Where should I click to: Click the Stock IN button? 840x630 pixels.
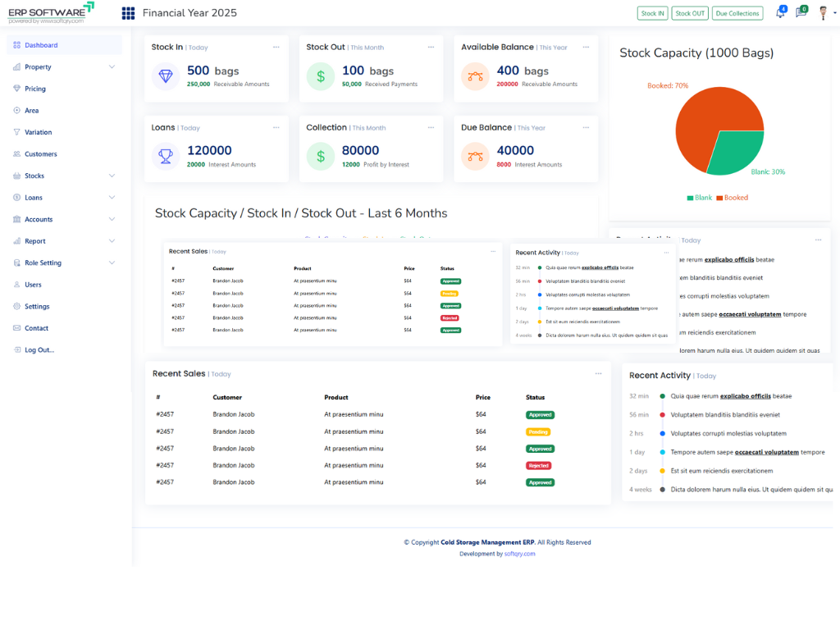click(652, 13)
